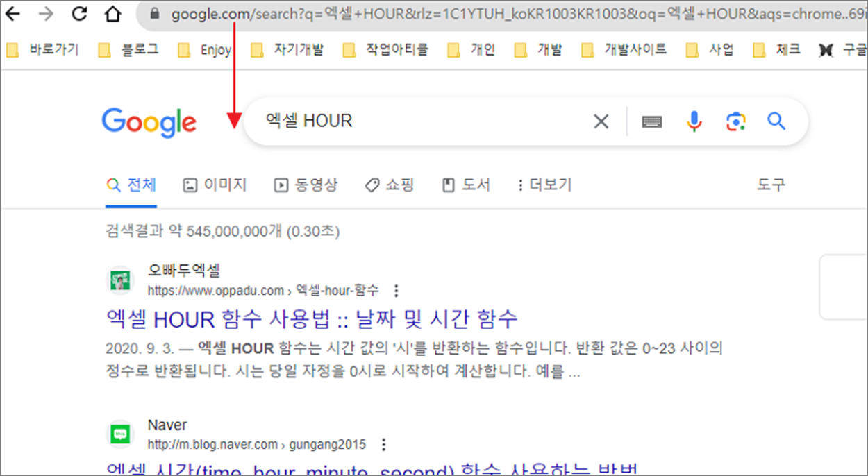Open the Naver site name link

pyautogui.click(x=167, y=425)
